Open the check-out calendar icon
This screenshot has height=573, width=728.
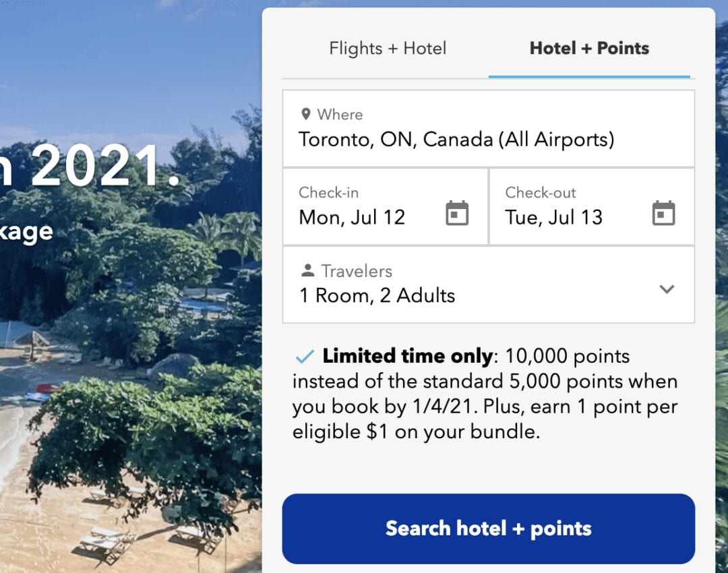(665, 212)
